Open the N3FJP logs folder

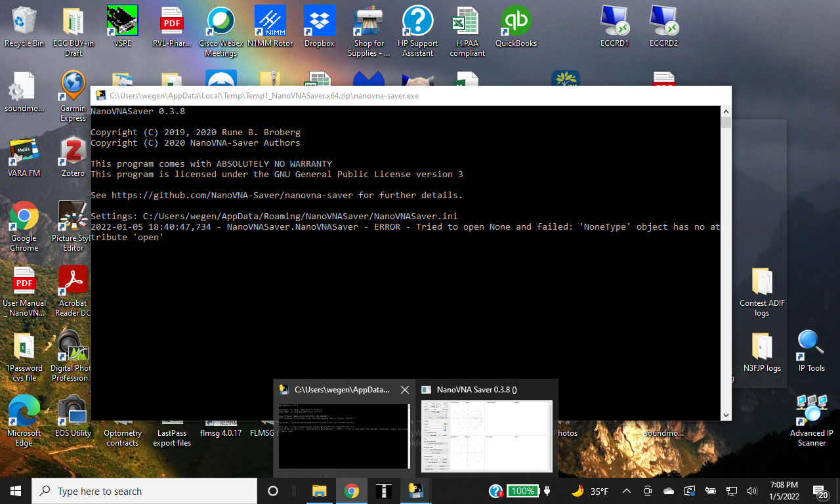click(763, 352)
